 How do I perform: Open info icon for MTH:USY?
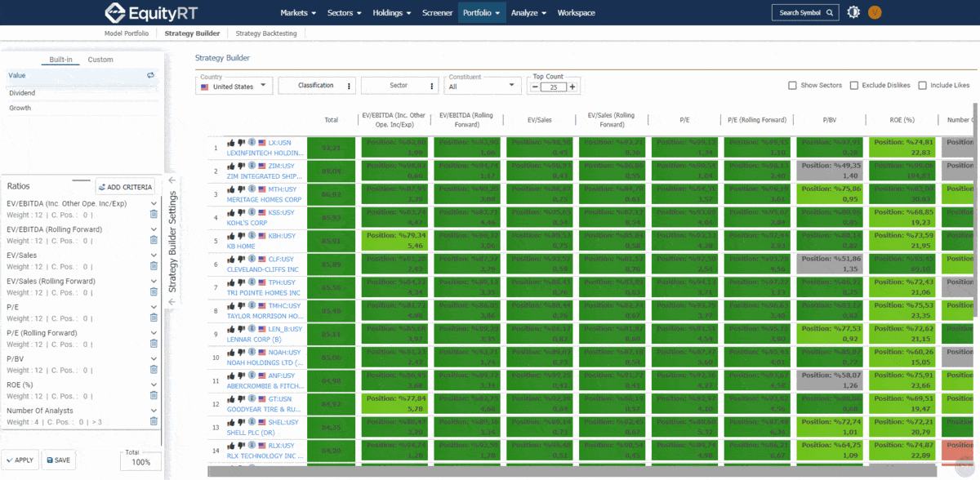252,189
